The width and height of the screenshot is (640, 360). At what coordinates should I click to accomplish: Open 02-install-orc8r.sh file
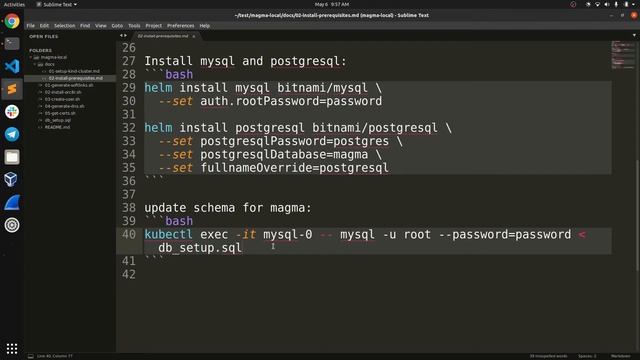63,92
